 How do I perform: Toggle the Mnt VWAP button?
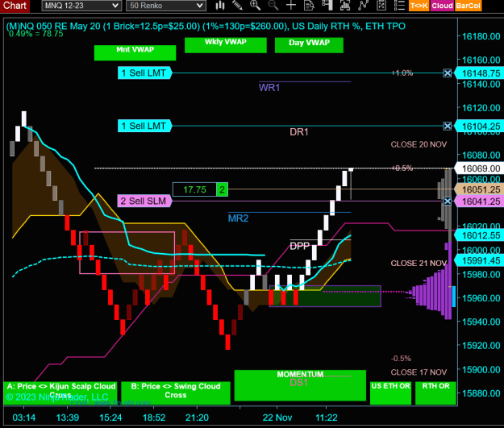[x=135, y=52]
